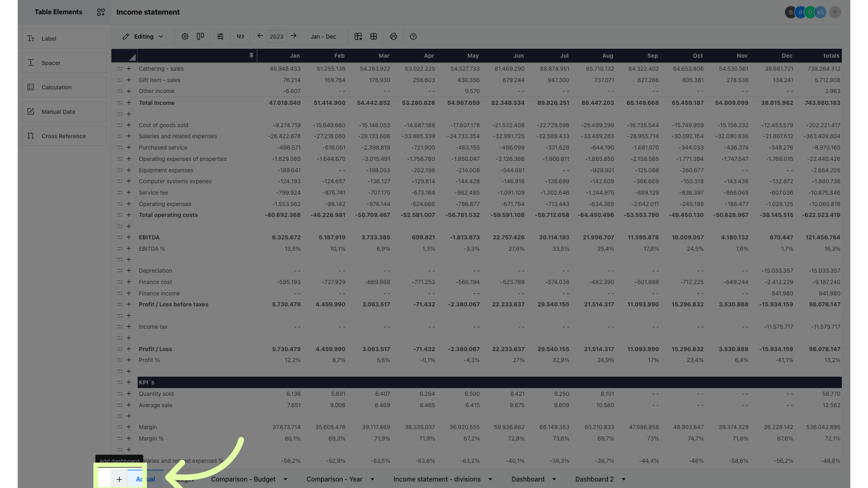Click the Cross Reference element button
Screen dimensions: 868x488
tap(64, 136)
